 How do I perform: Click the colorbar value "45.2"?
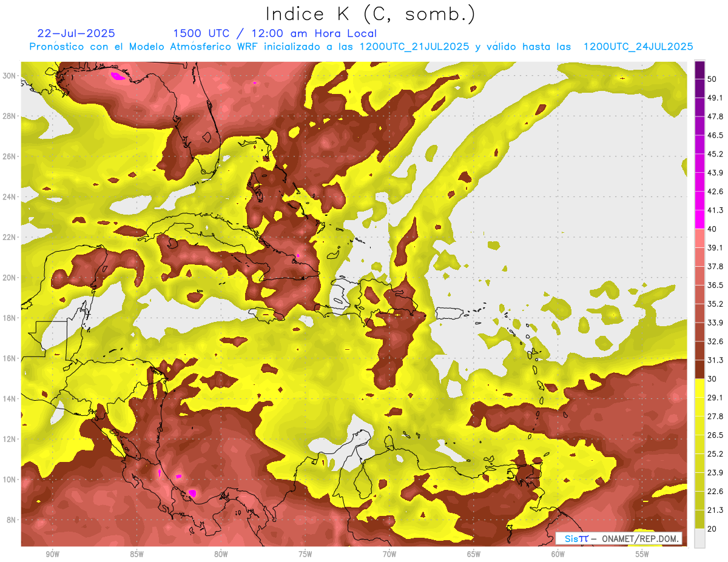point(715,154)
